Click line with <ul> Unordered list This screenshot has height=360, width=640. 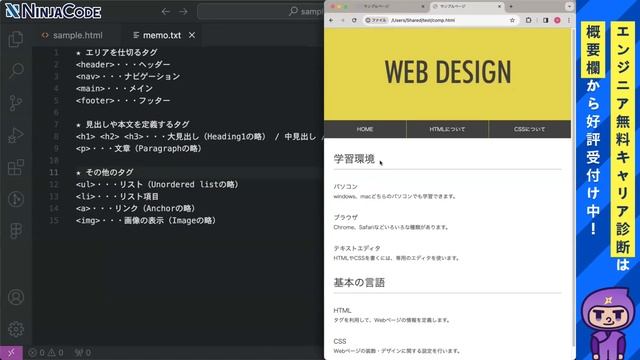[x=157, y=184]
